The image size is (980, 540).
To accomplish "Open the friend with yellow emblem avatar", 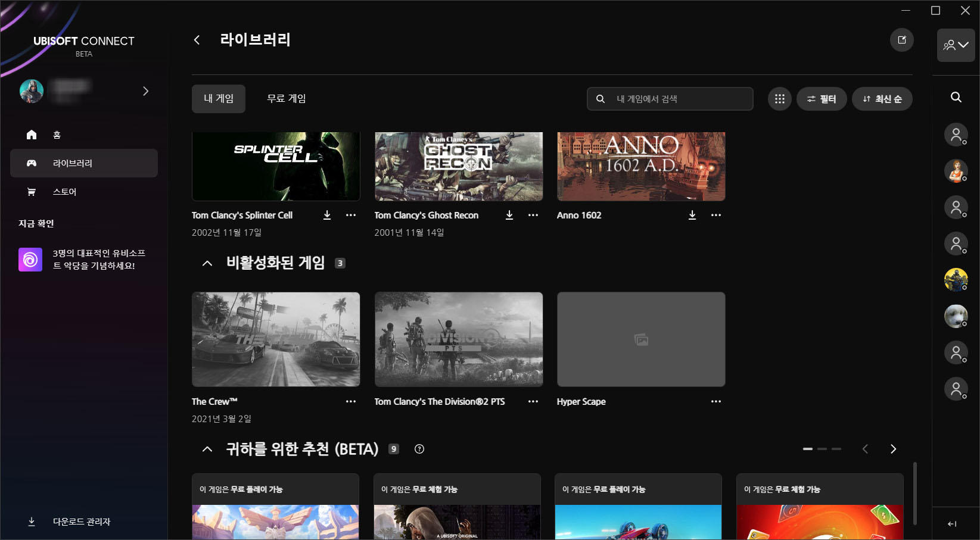I will point(956,280).
